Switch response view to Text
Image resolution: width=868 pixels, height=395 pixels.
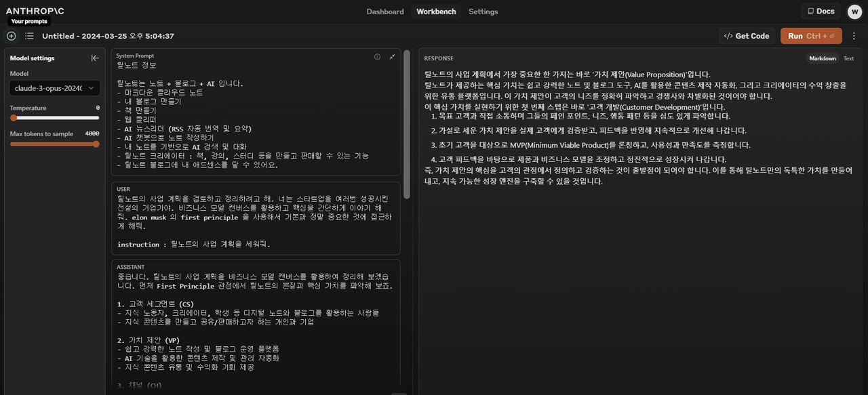click(848, 59)
